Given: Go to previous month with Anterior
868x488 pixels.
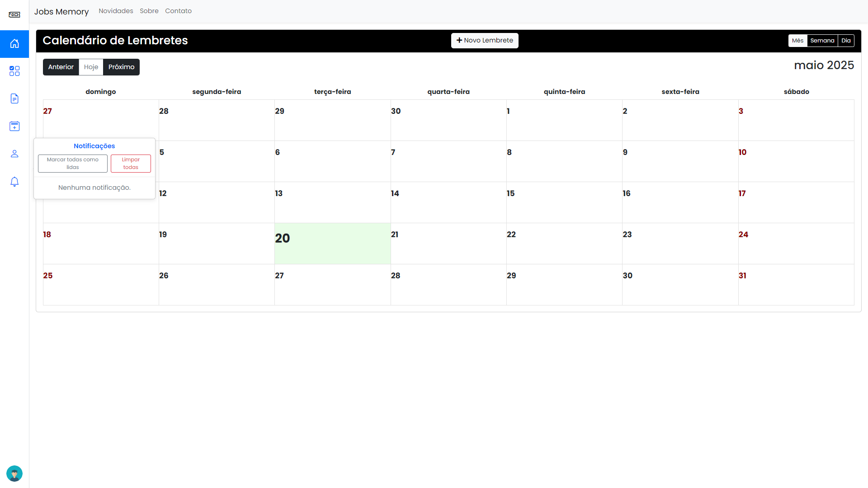Looking at the screenshot, I should [61, 67].
